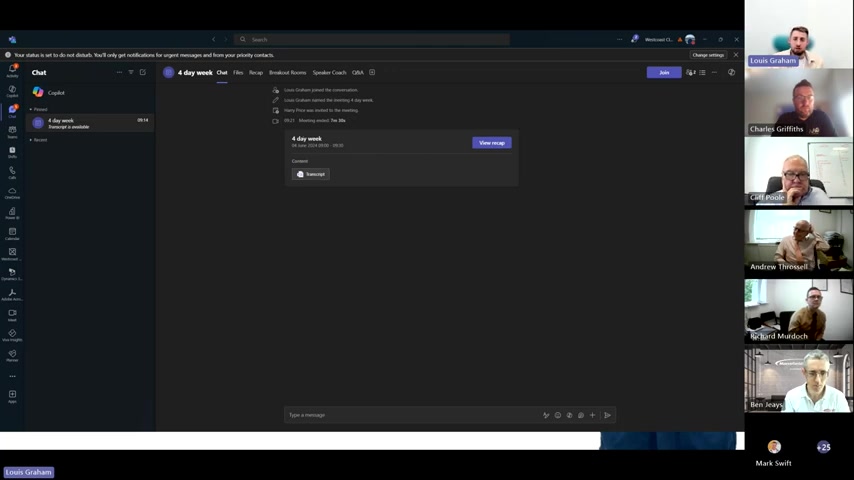
Task: Show the +25 additional participants
Action: (x=824, y=447)
